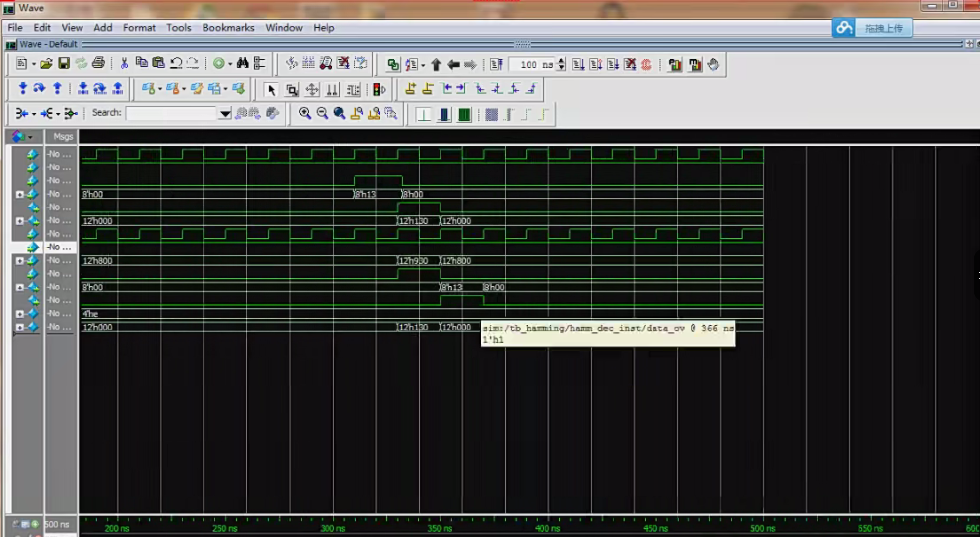The width and height of the screenshot is (980, 537).
Task: Set wave format to Literal
Action: (x=424, y=115)
